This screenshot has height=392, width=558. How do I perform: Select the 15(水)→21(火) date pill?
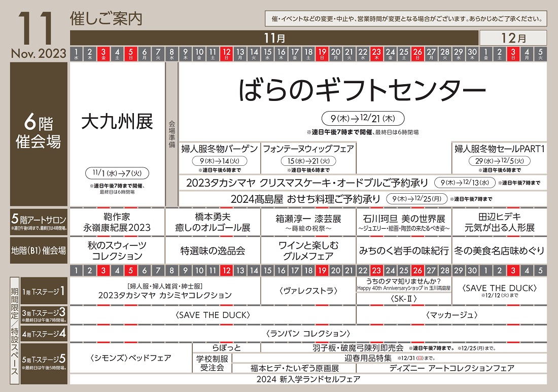pos(308,161)
